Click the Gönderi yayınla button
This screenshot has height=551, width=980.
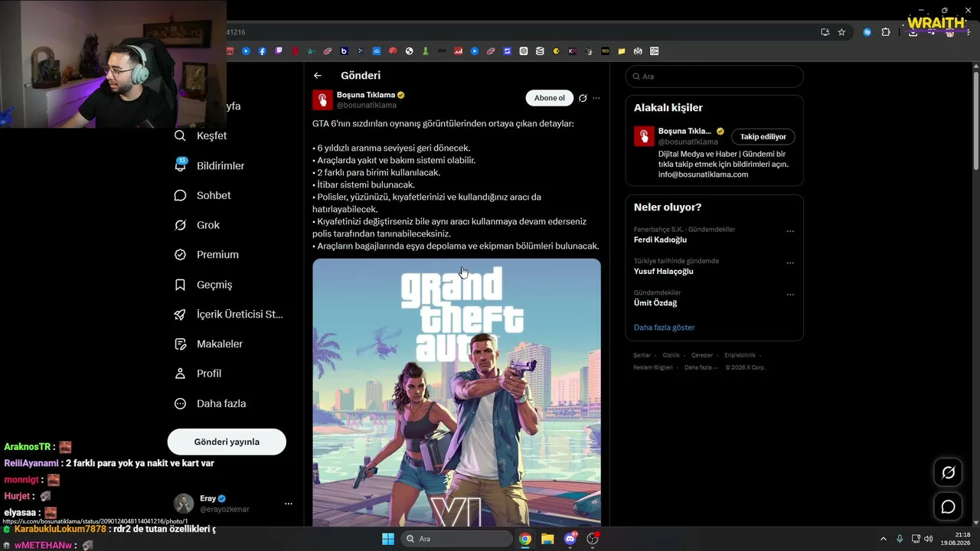tap(227, 442)
